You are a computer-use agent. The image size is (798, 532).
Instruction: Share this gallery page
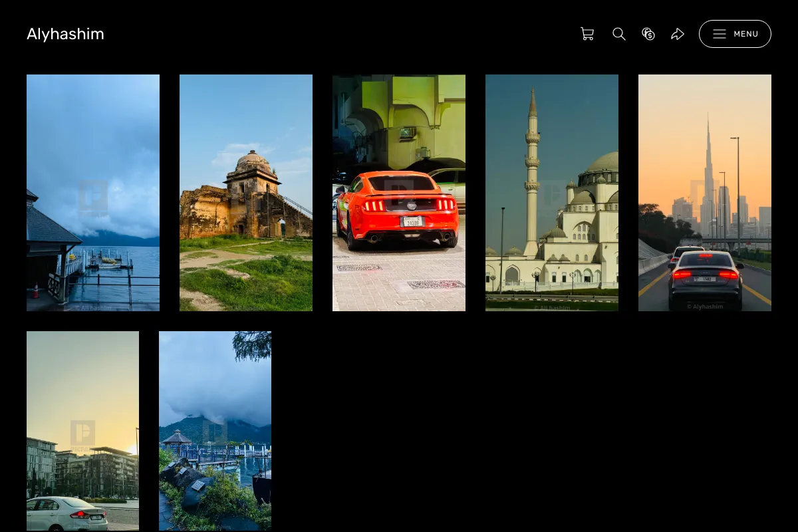pyautogui.click(x=678, y=34)
